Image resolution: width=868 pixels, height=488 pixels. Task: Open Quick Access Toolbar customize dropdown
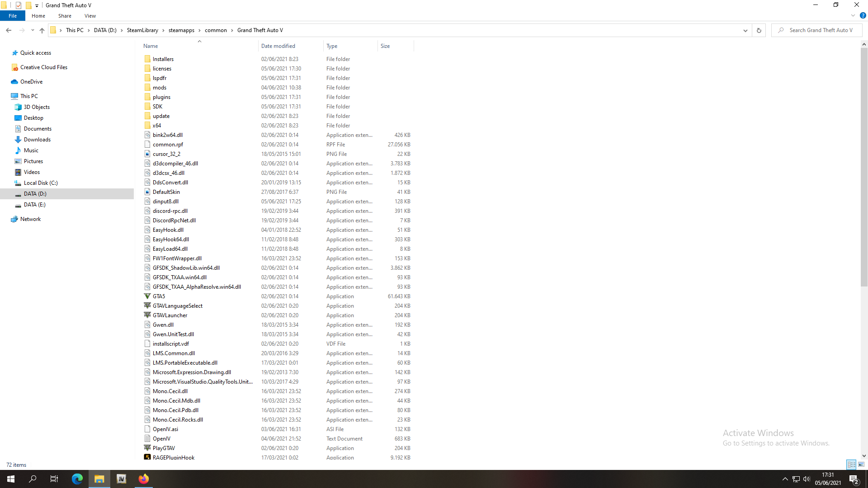pos(37,5)
